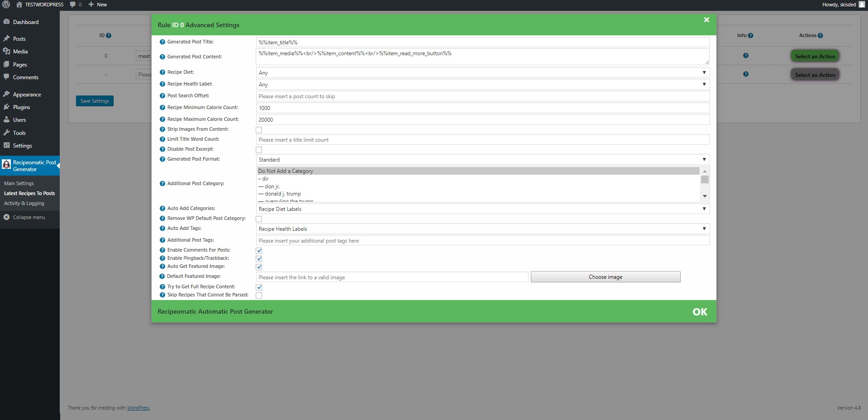868x420 pixels.
Task: Click help icon beside Auto Add Categories
Action: 162,209
